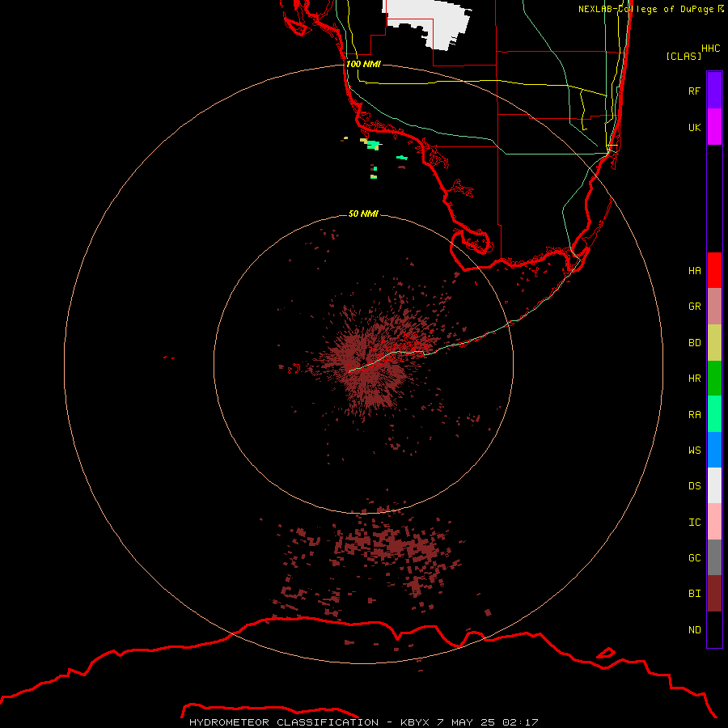Click the HR legend label

[x=694, y=379]
